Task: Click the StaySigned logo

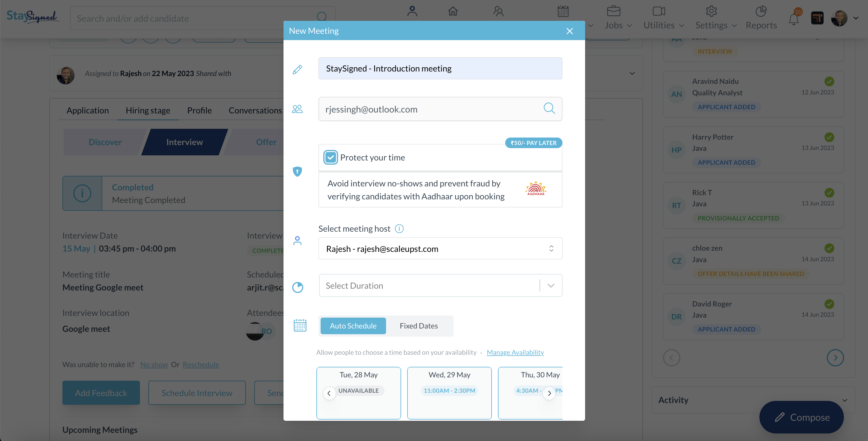Action: point(33,17)
